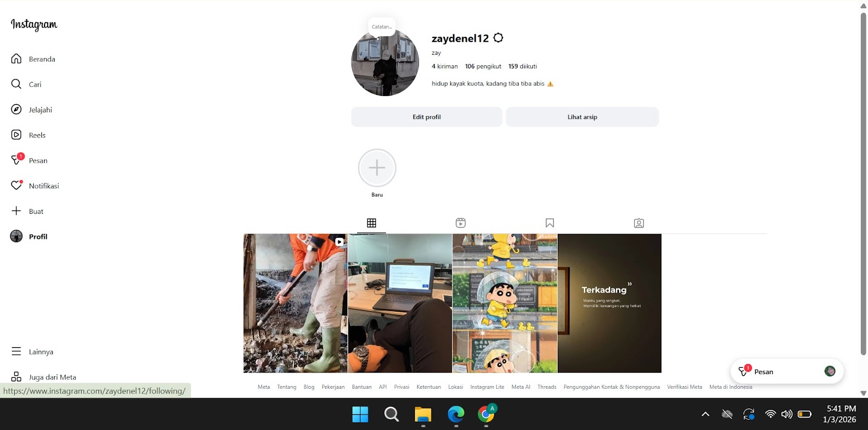Image resolution: width=868 pixels, height=430 pixels.
Task: Expand Juga dari Meta menu
Action: [x=16, y=377]
